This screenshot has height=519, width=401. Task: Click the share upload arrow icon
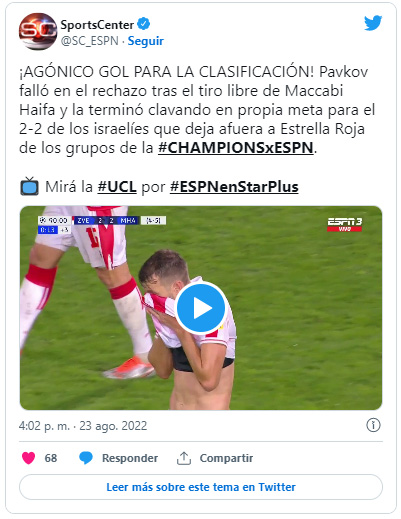point(184,458)
